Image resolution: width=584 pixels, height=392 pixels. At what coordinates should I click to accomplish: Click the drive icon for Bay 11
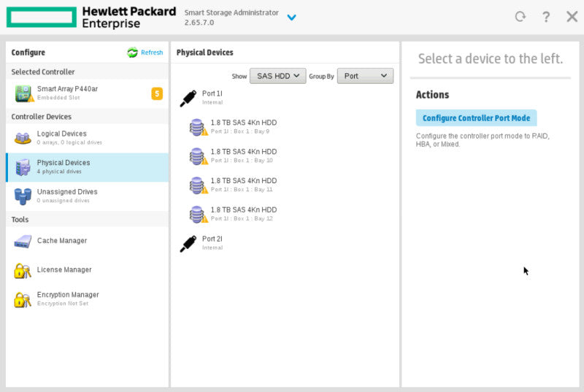coord(198,185)
